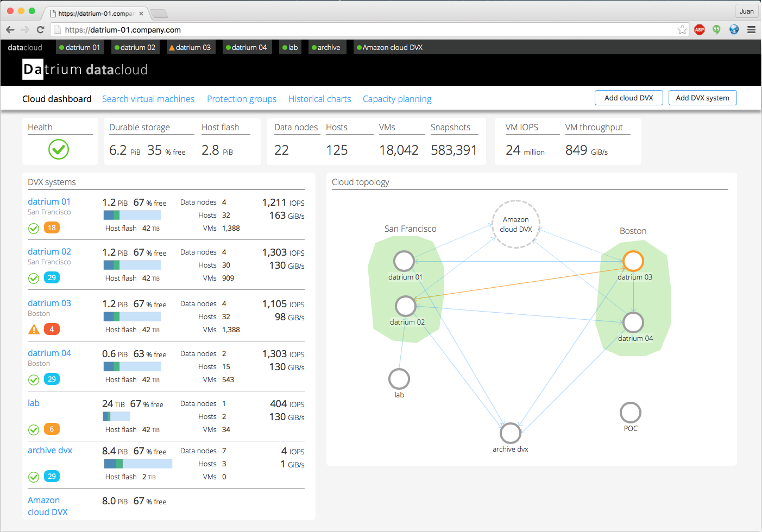Open Historical charts page
Viewport: 762px width, 532px height.
320,99
